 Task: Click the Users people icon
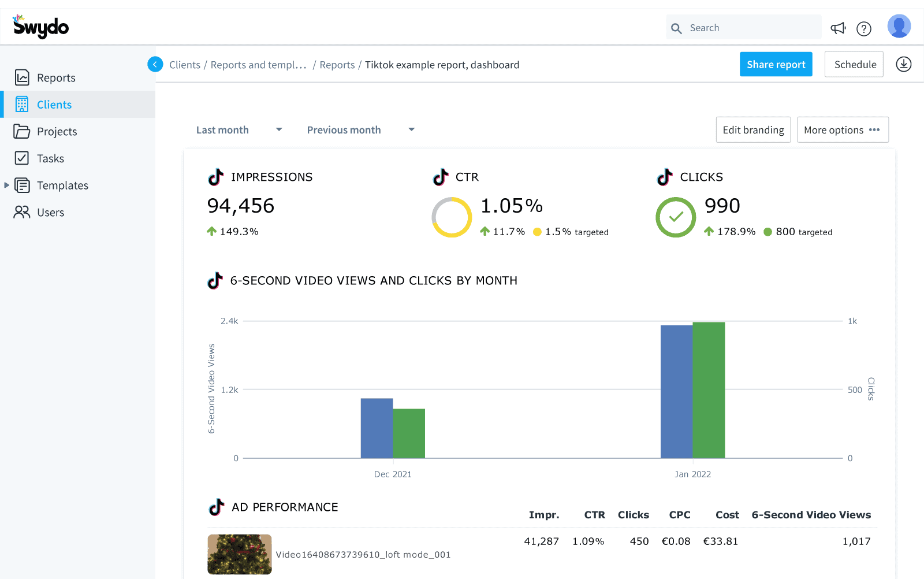pyautogui.click(x=22, y=212)
